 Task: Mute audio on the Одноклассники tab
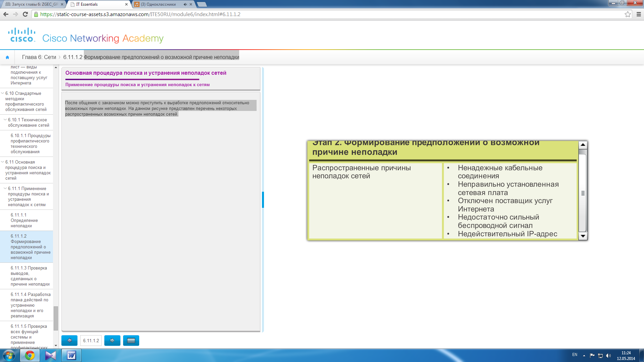[x=185, y=4]
